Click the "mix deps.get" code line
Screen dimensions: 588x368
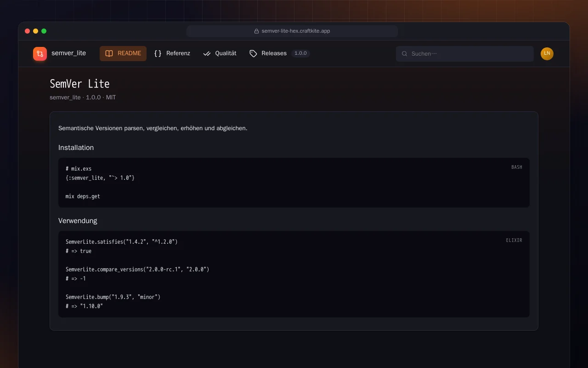[83, 196]
